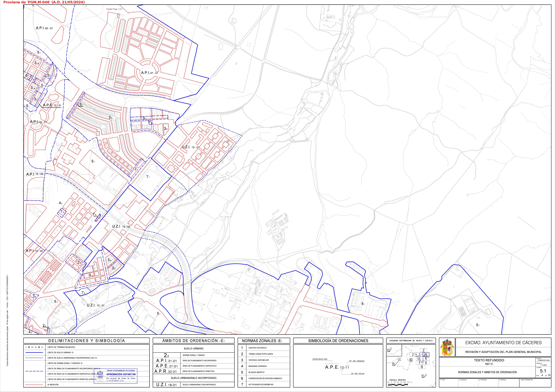Click the A.P.E. 12-11 ordenación symbol example
Viewport: 555px width, 392px height.
pyautogui.click(x=337, y=367)
